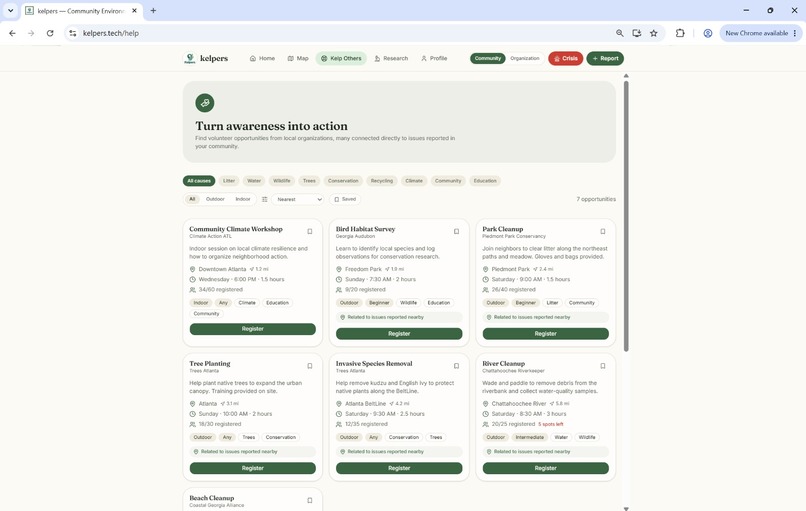Switch to Community mode
The height and width of the screenshot is (511, 806).
tap(488, 59)
